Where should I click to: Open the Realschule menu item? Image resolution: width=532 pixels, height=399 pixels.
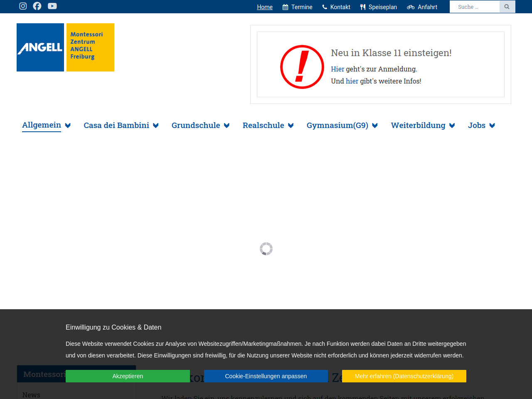point(263,126)
